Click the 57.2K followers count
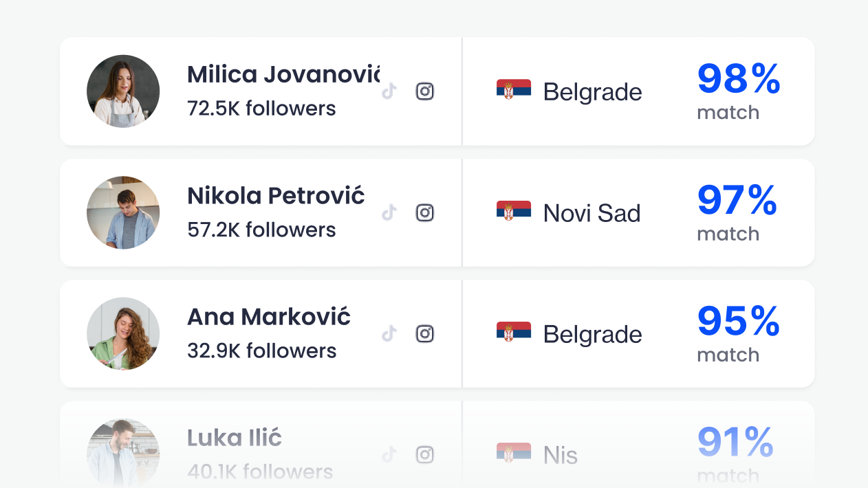This screenshot has height=488, width=868. [x=261, y=230]
